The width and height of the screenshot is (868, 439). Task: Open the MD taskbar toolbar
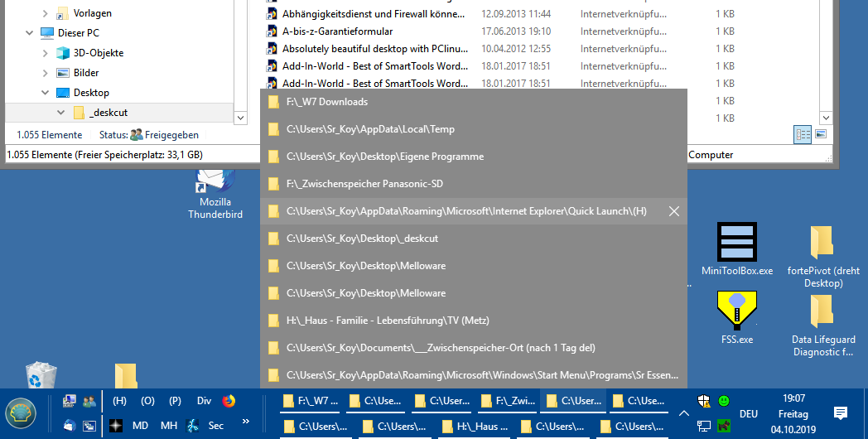pyautogui.click(x=140, y=426)
